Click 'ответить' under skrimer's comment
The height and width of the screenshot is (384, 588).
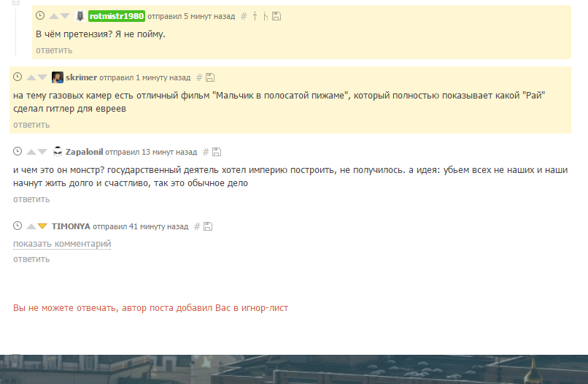point(31,125)
